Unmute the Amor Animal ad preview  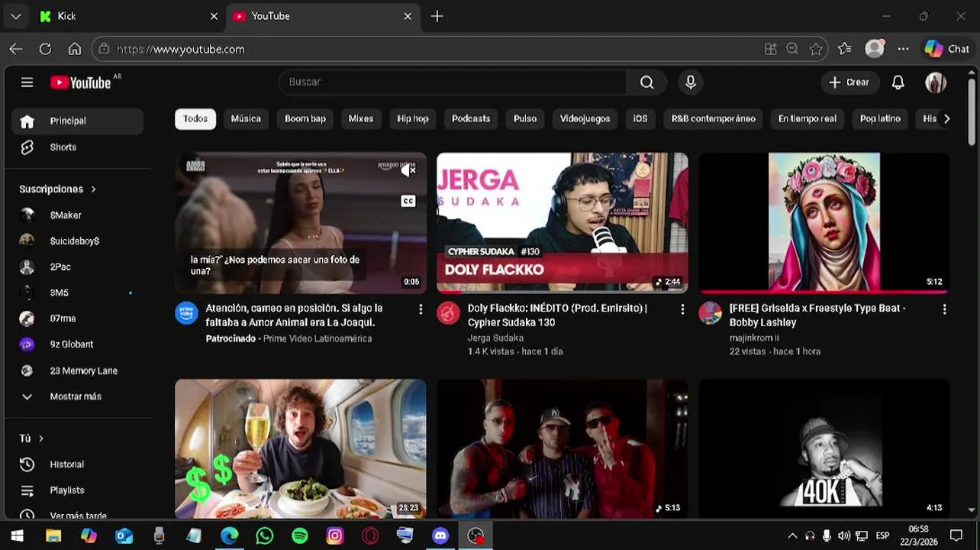coord(408,170)
